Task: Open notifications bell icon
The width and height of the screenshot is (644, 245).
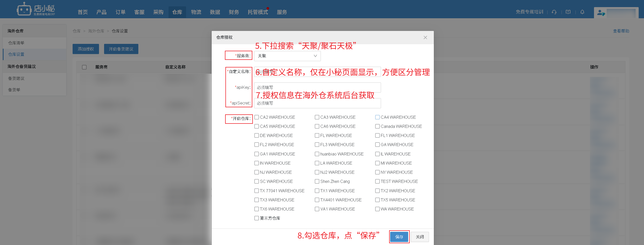Action: pyautogui.click(x=582, y=12)
